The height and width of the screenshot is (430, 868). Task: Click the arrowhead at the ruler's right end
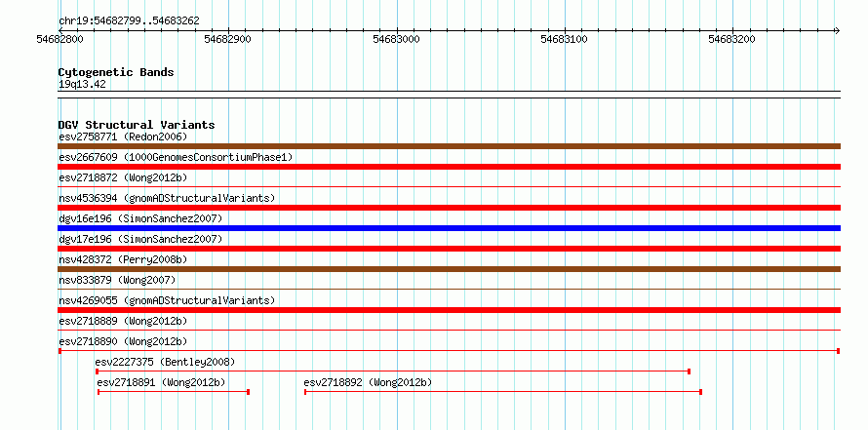837,30
